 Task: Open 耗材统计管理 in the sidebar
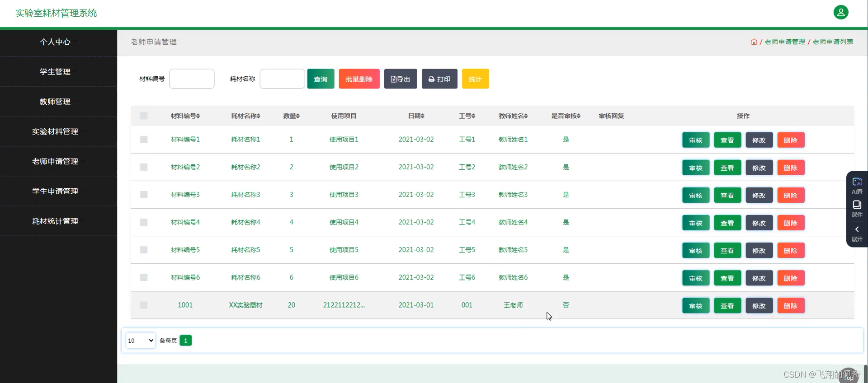55,221
